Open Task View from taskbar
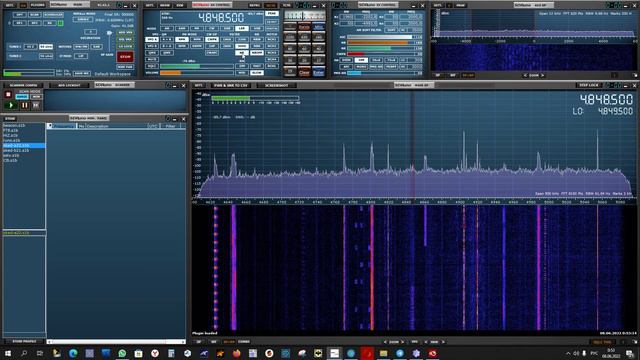Image resolution: width=640 pixels, height=360 pixels. tap(40, 353)
